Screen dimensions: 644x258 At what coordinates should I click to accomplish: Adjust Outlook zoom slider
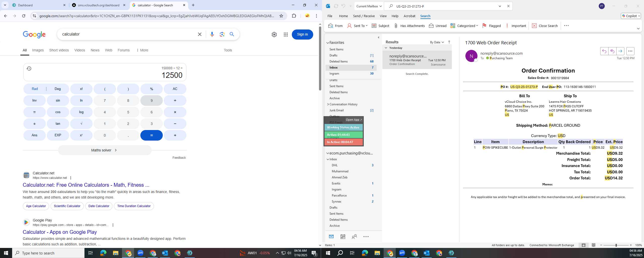tap(616, 245)
